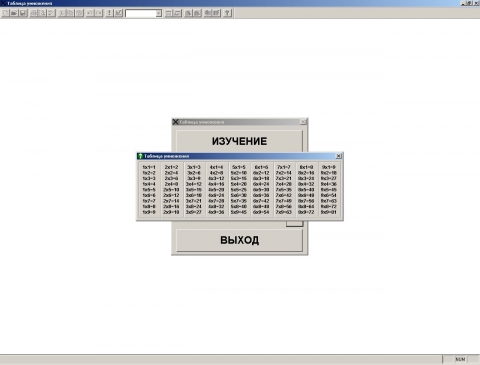Click inside the toolbar combo box field
480x365 pixels.
[x=141, y=13]
